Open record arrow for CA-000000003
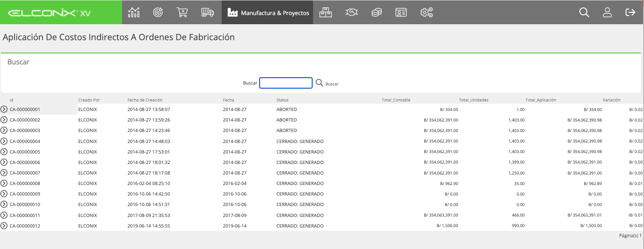The height and width of the screenshot is (249, 644). click(4, 130)
